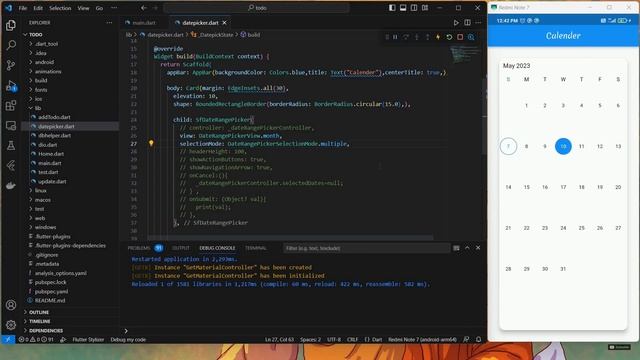640x360 pixels.
Task: Close the datepicker.dart tab
Action: pos(224,23)
